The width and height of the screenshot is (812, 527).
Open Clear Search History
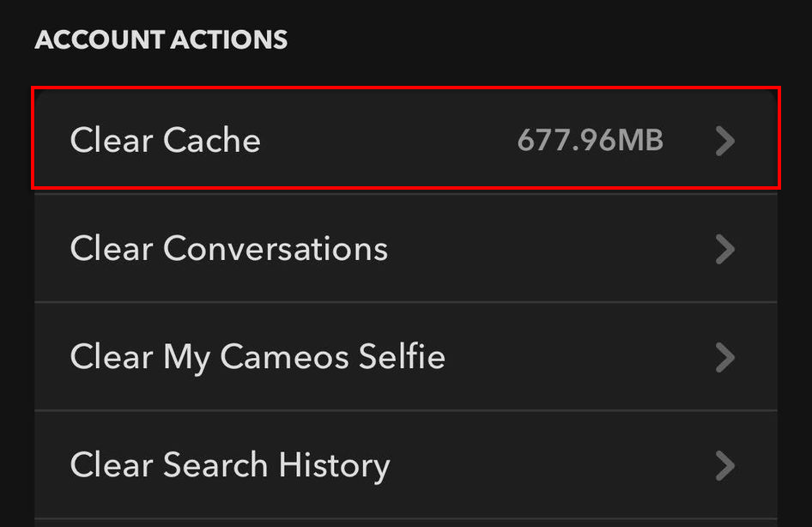click(x=230, y=465)
